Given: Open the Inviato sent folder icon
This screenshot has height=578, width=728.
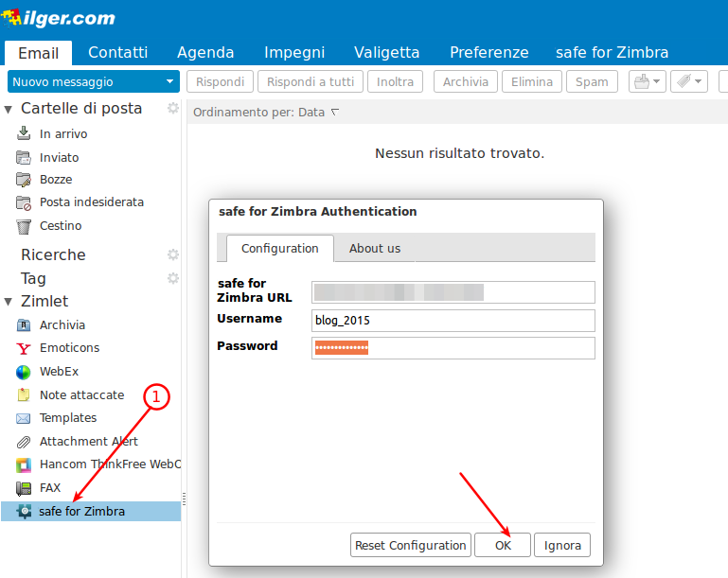Looking at the screenshot, I should coord(24,157).
